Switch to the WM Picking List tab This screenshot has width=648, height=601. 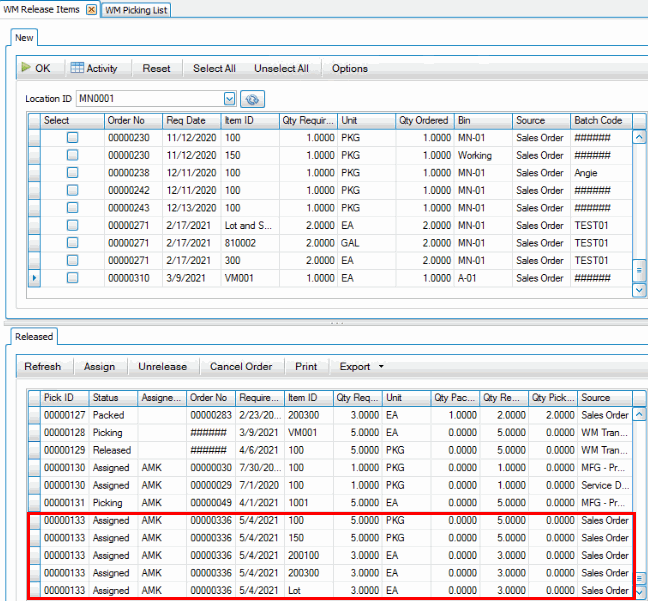(x=137, y=10)
